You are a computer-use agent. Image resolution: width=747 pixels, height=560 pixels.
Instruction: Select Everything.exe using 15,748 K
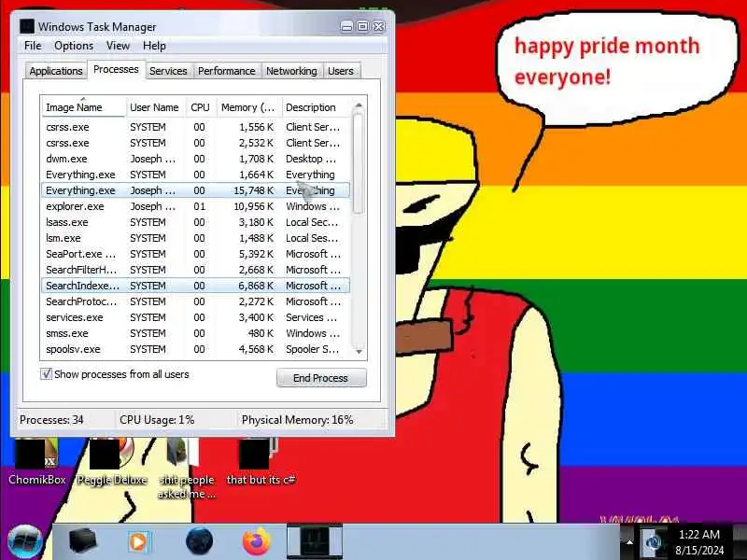(196, 190)
